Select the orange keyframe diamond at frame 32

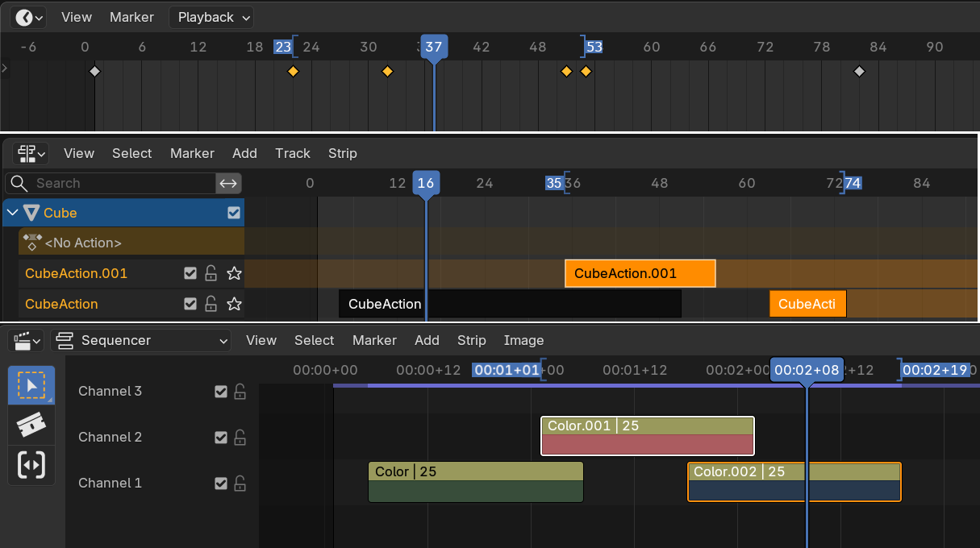387,72
